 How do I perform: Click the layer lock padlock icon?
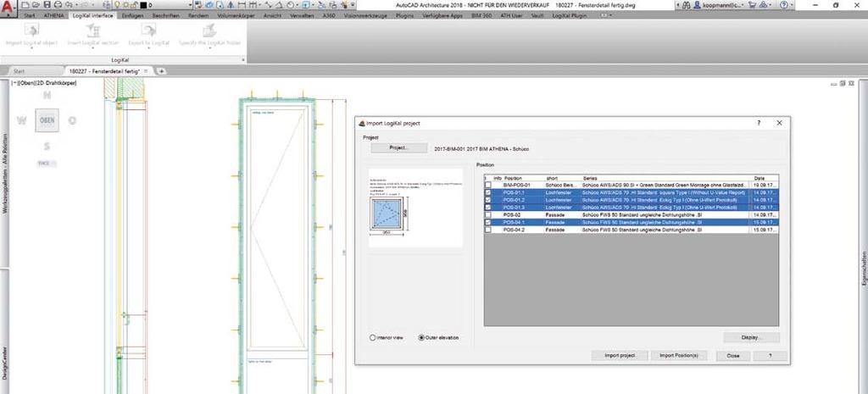click(x=135, y=4)
